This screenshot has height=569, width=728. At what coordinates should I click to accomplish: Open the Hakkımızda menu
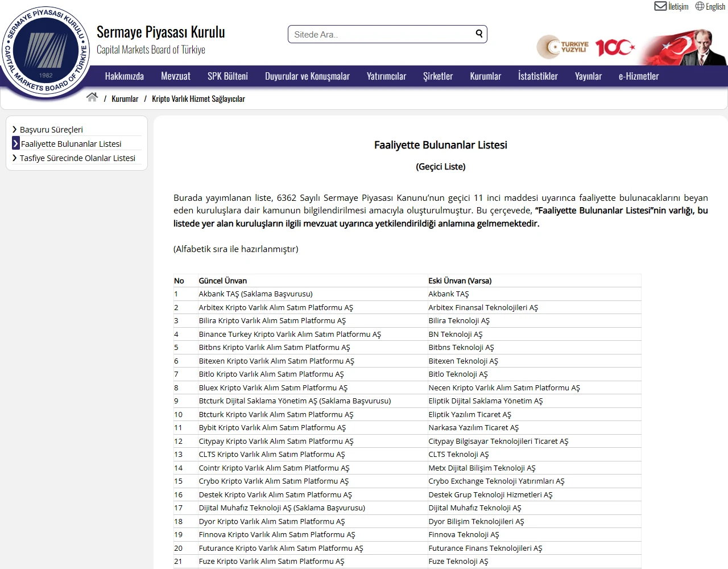pos(125,76)
